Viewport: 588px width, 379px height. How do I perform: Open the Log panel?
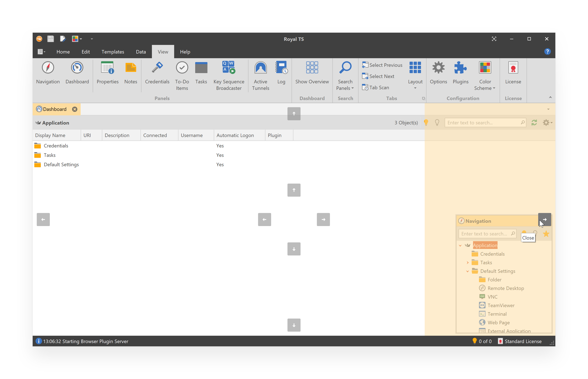point(281,73)
